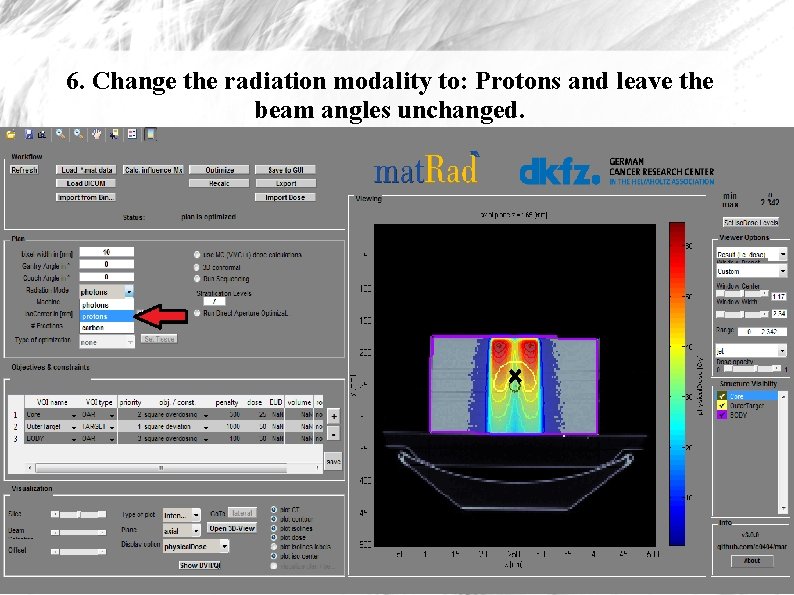Open the Type of optimization dropdown
Screen dimensions: 794x595
[107, 342]
